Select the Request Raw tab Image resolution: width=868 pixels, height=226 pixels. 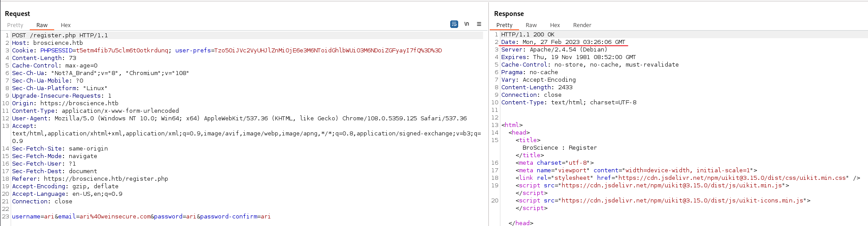(x=42, y=25)
